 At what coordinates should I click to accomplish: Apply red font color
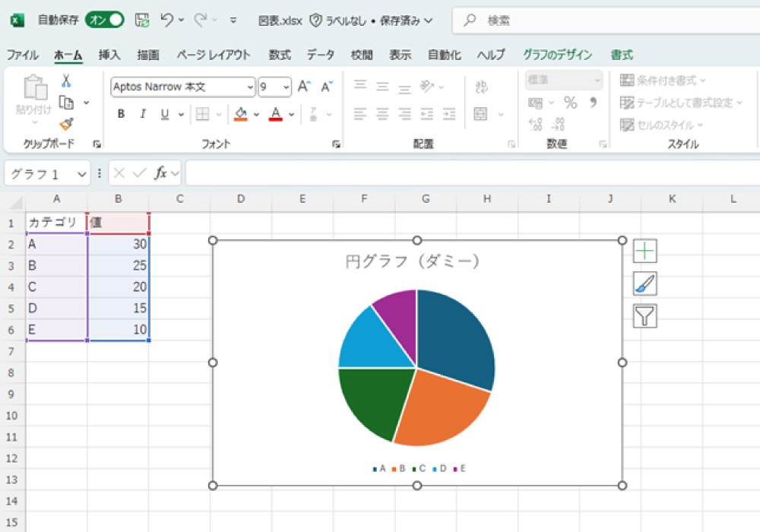tap(275, 114)
